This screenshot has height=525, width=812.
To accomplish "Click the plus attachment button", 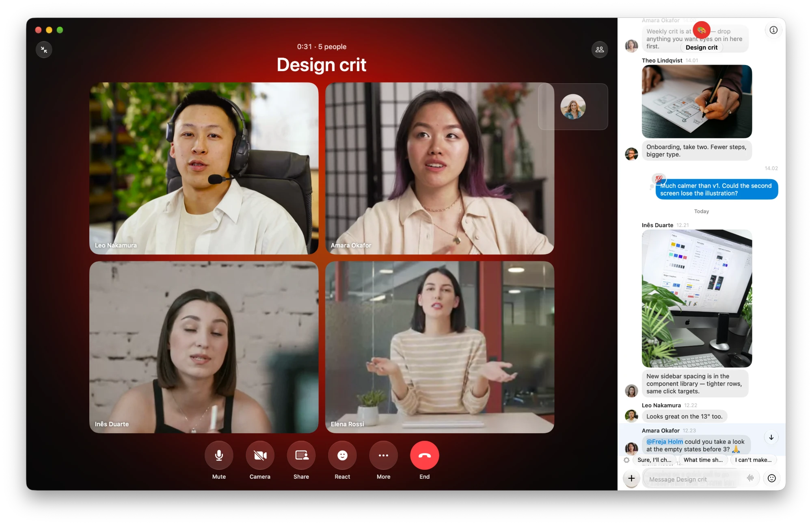I will [x=631, y=478].
